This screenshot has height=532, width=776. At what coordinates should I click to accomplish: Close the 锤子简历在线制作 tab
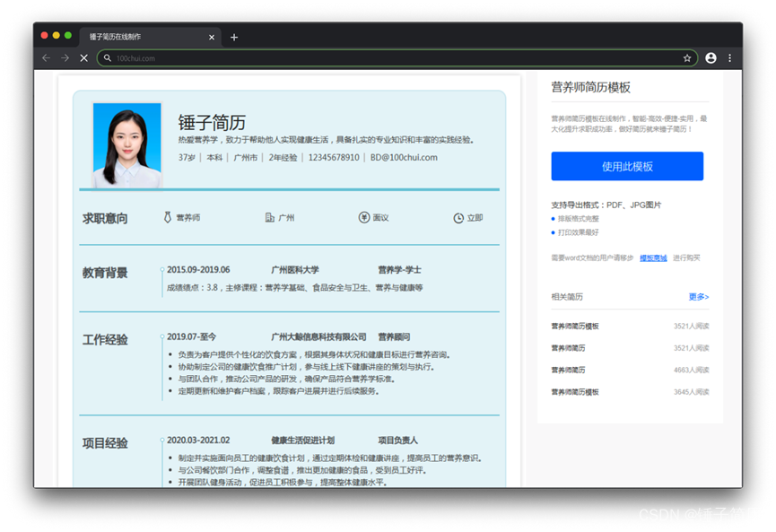click(x=212, y=37)
